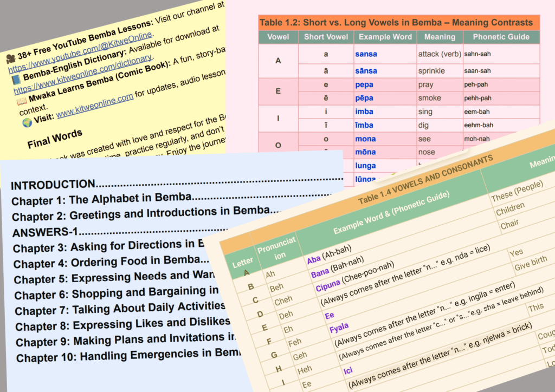
Task: Click the 'Children' meaning cell
Action: [x=510, y=209]
